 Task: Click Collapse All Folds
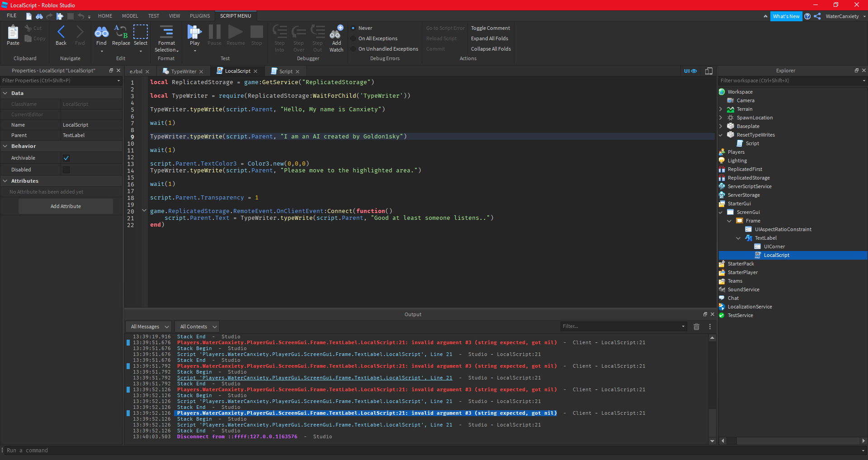[x=491, y=49]
